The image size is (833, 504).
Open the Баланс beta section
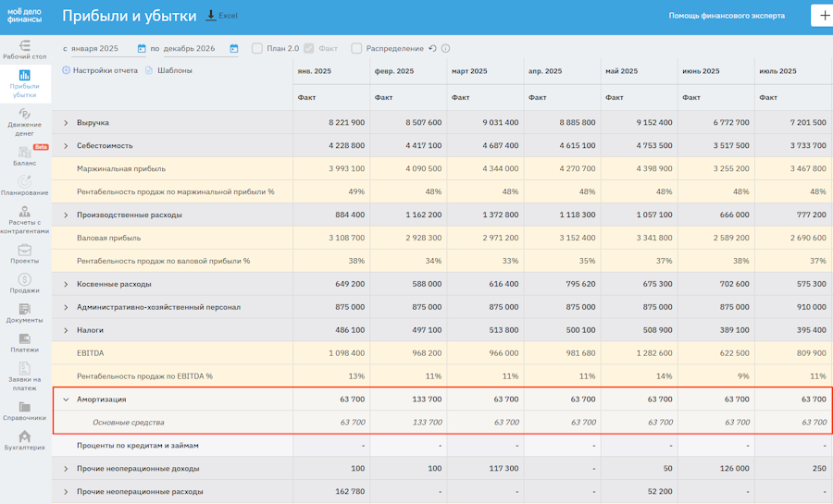click(25, 155)
